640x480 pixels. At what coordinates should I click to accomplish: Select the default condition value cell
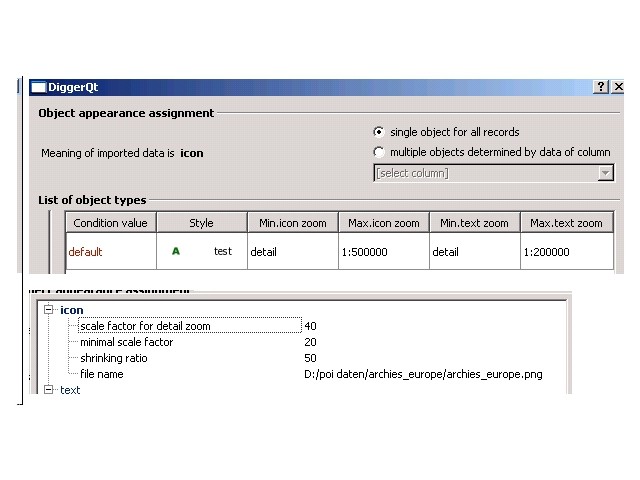pyautogui.click(x=86, y=252)
